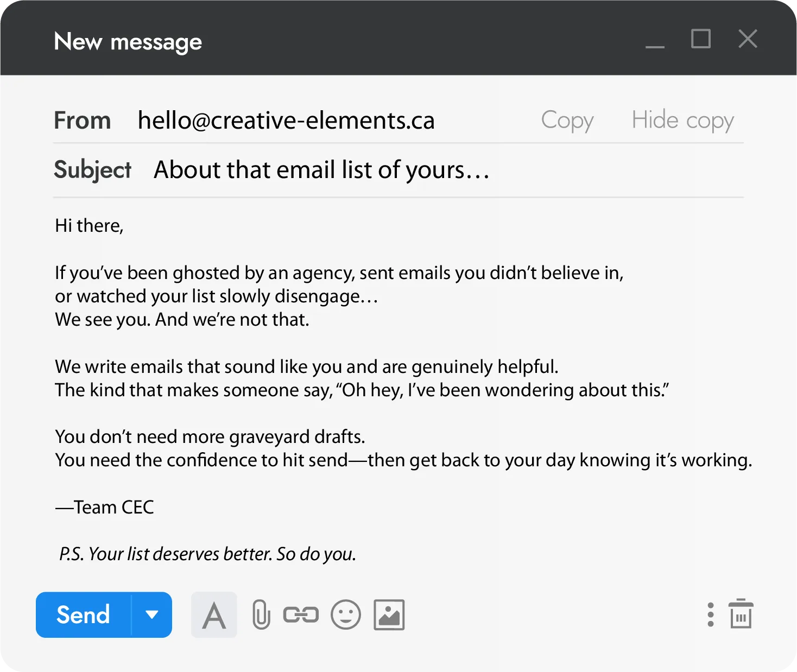Toggle Hide copy recipients option
Screen dimensions: 797x672
(682, 120)
